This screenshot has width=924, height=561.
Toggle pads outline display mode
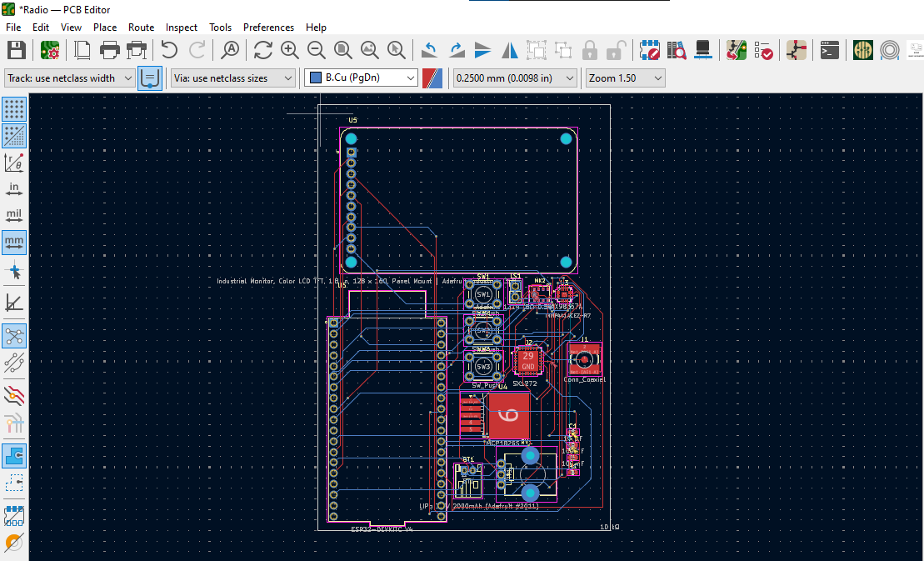pyautogui.click(x=14, y=515)
